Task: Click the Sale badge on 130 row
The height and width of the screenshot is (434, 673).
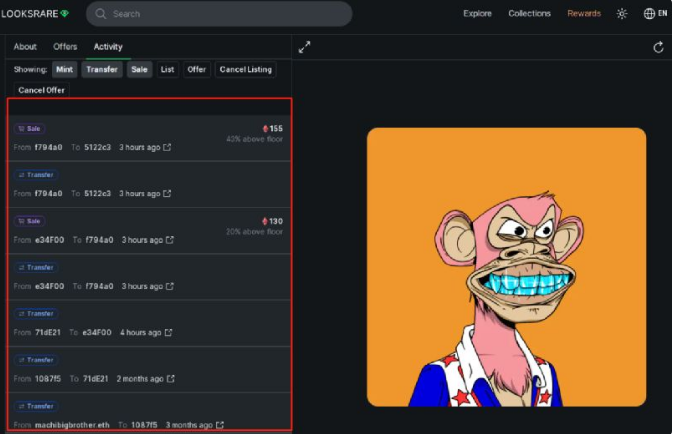Action: click(x=30, y=221)
